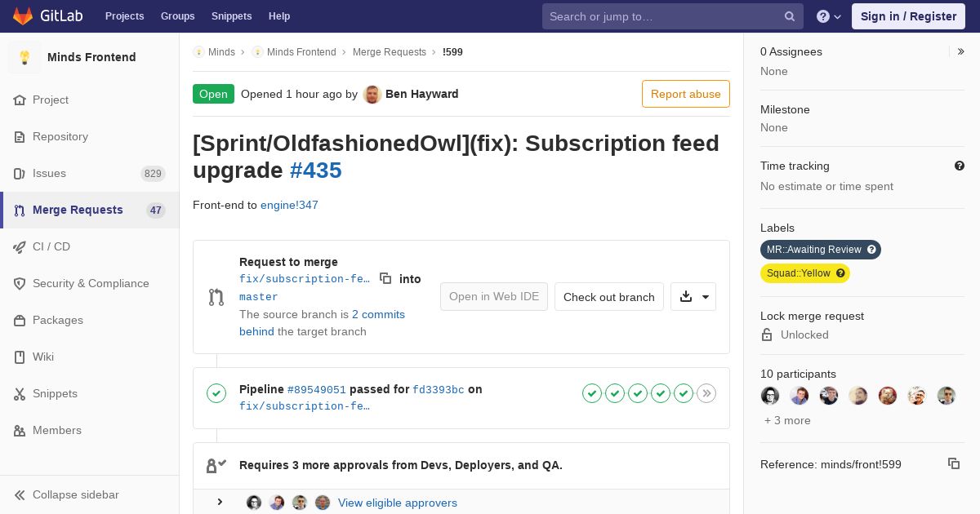Open pipeline #89549051 link

[317, 389]
